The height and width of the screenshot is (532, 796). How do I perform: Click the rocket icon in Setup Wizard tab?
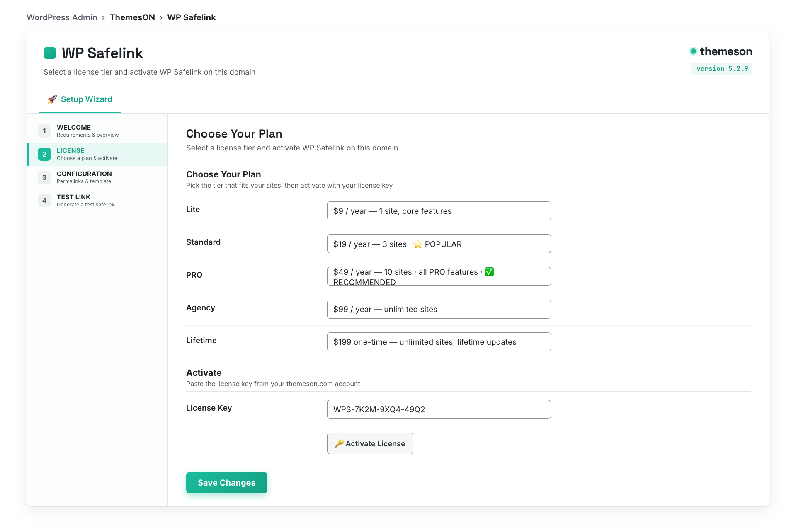pos(52,99)
